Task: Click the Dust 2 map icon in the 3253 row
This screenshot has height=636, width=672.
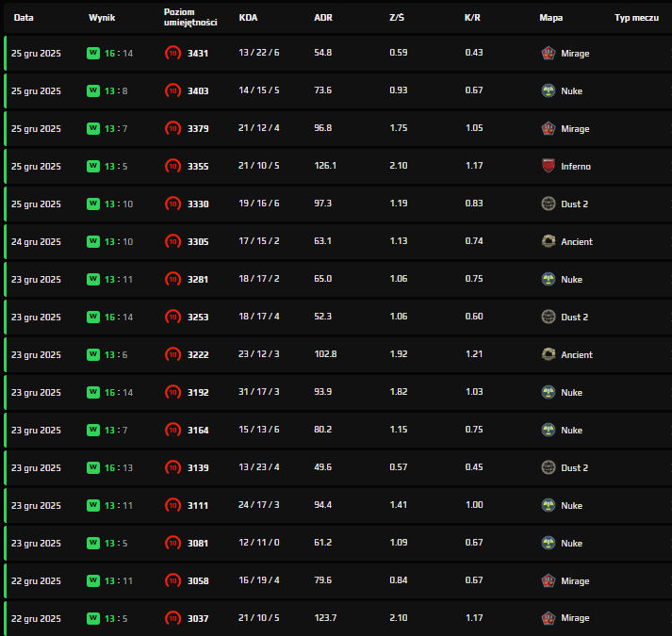Action: coord(549,318)
